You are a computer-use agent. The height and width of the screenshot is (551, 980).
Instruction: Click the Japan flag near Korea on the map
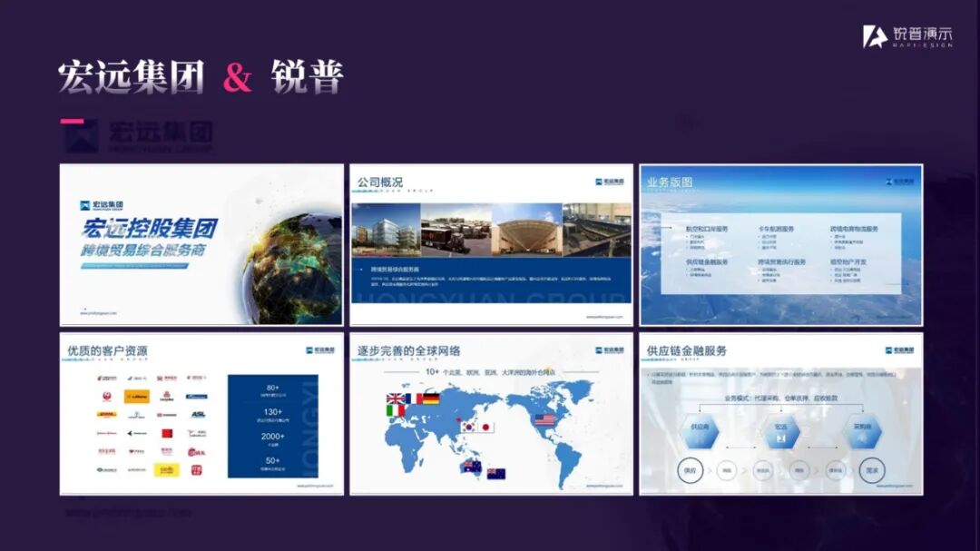(486, 427)
